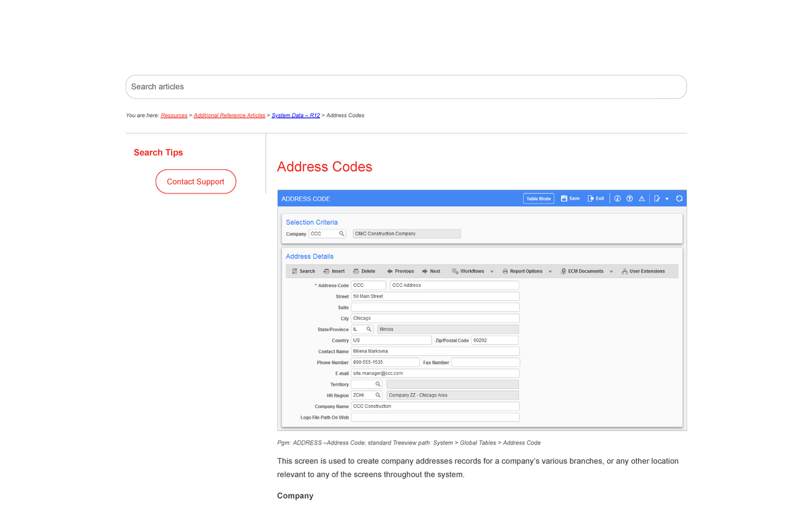Open the help question mark icon

pos(629,198)
